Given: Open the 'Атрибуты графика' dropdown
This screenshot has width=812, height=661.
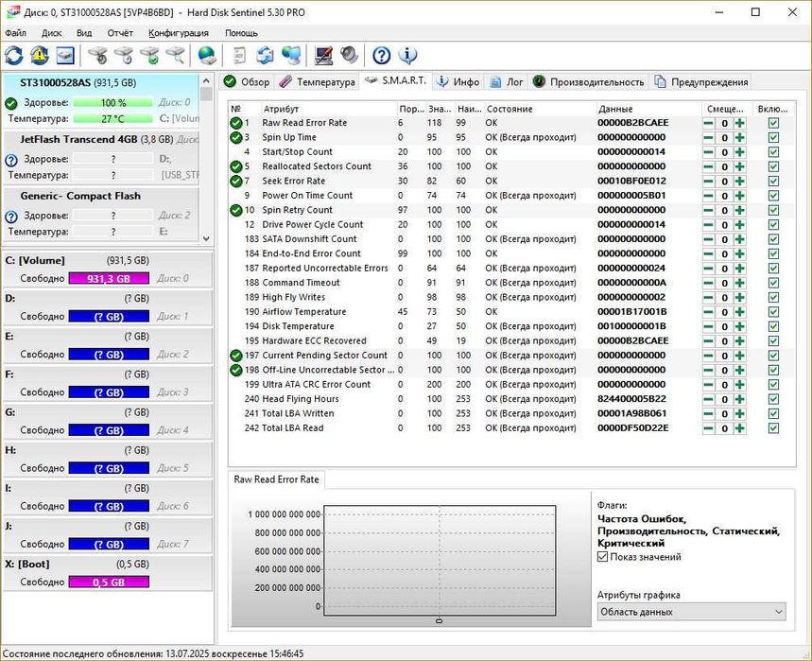Looking at the screenshot, I should 691,612.
